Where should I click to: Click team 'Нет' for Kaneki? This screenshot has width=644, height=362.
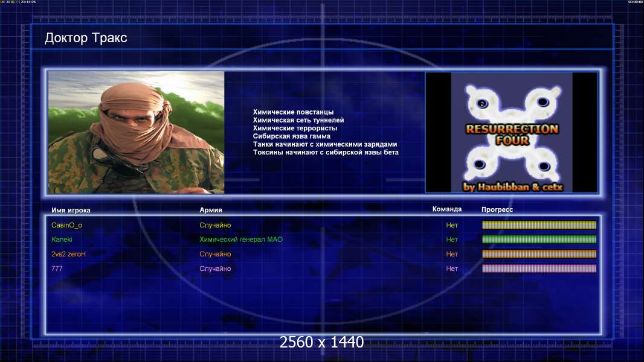pyautogui.click(x=452, y=240)
